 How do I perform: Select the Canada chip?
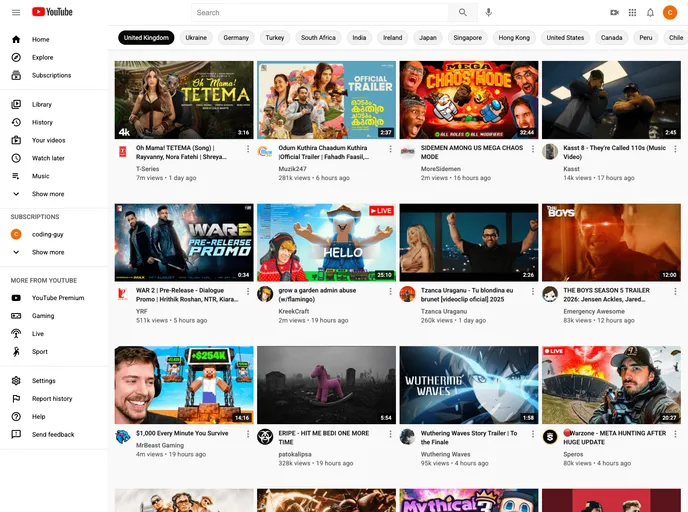click(x=612, y=38)
